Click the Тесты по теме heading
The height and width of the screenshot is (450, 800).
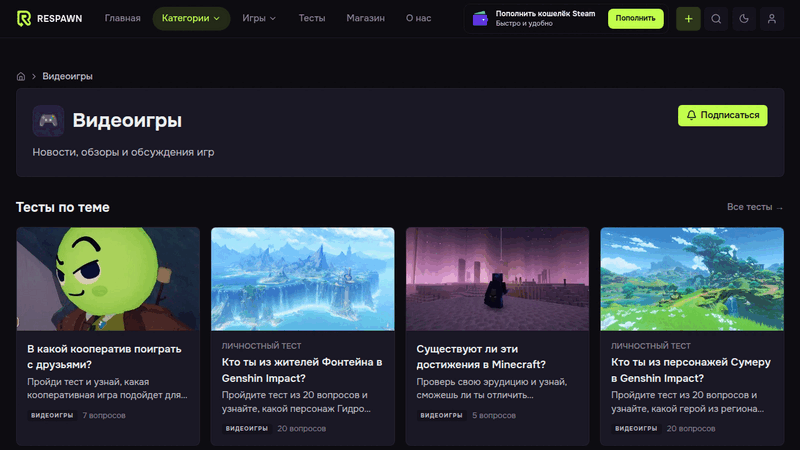[x=63, y=207]
